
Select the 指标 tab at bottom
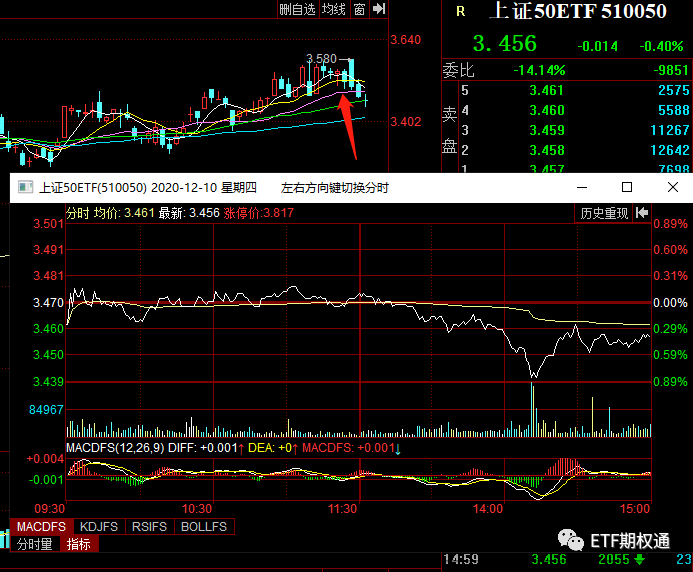79,544
